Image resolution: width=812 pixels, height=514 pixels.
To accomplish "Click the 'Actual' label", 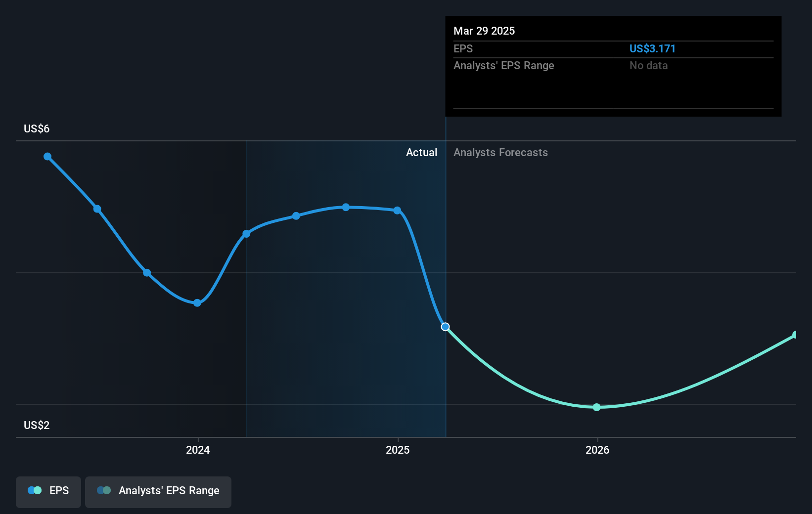I will pyautogui.click(x=421, y=153).
